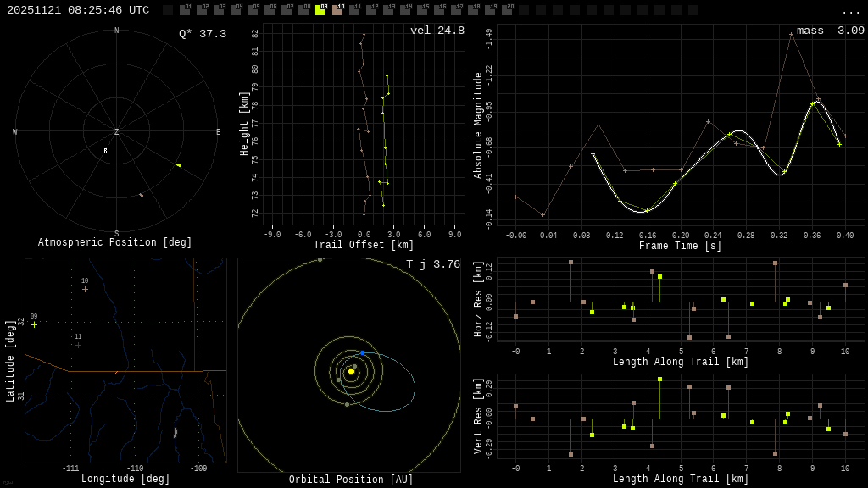The width and height of the screenshot is (868, 488).
Task: Open the three-dot menu at top right
Action: pos(850,11)
